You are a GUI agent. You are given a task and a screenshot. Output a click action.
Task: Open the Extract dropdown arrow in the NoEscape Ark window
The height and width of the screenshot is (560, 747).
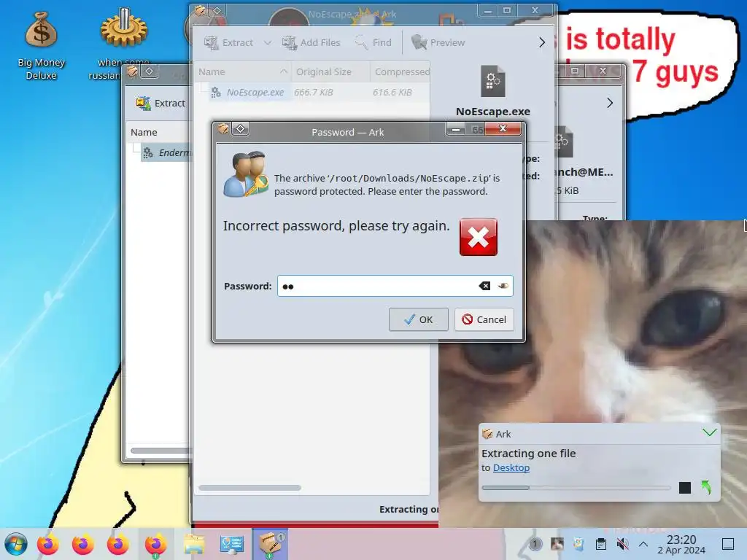tap(268, 43)
